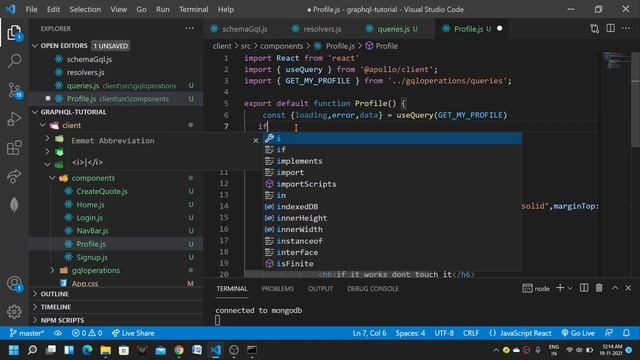Image resolution: width=640 pixels, height=360 pixels.
Task: Open the Selection menu
Action: 85,9
